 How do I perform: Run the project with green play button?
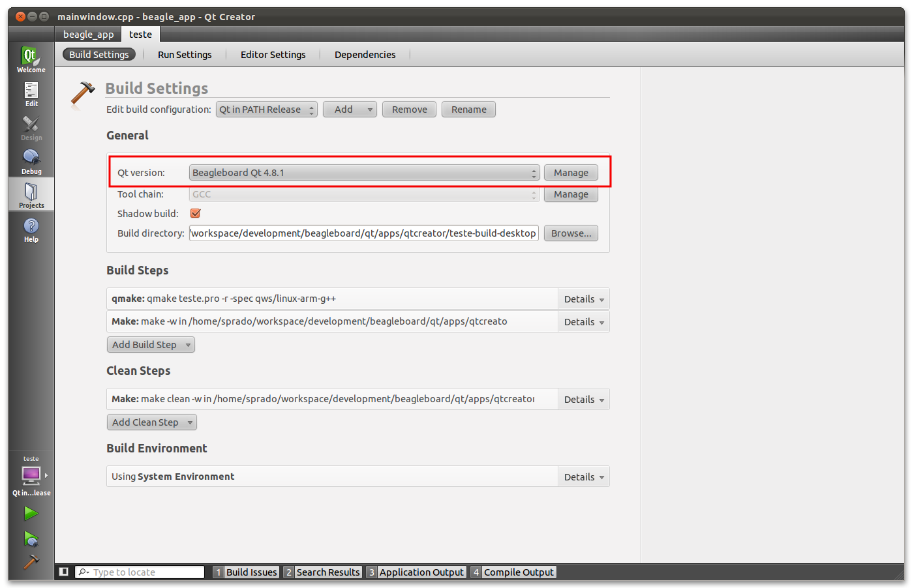coord(31,514)
